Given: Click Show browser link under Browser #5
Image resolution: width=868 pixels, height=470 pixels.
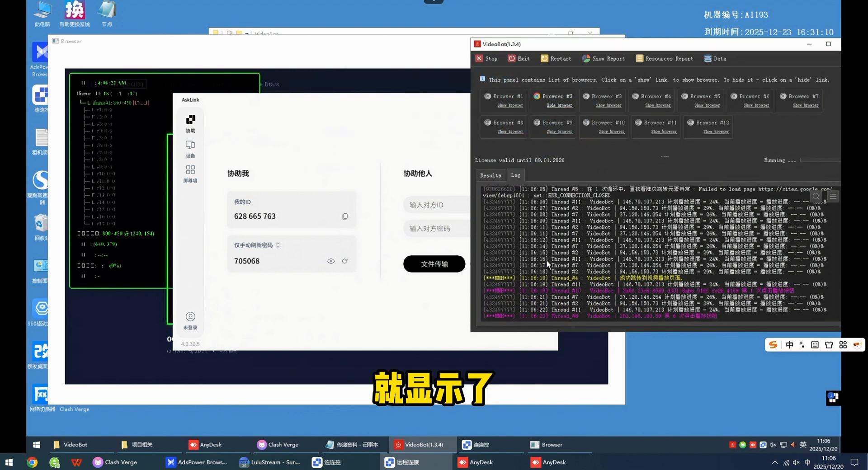Looking at the screenshot, I should (707, 105).
